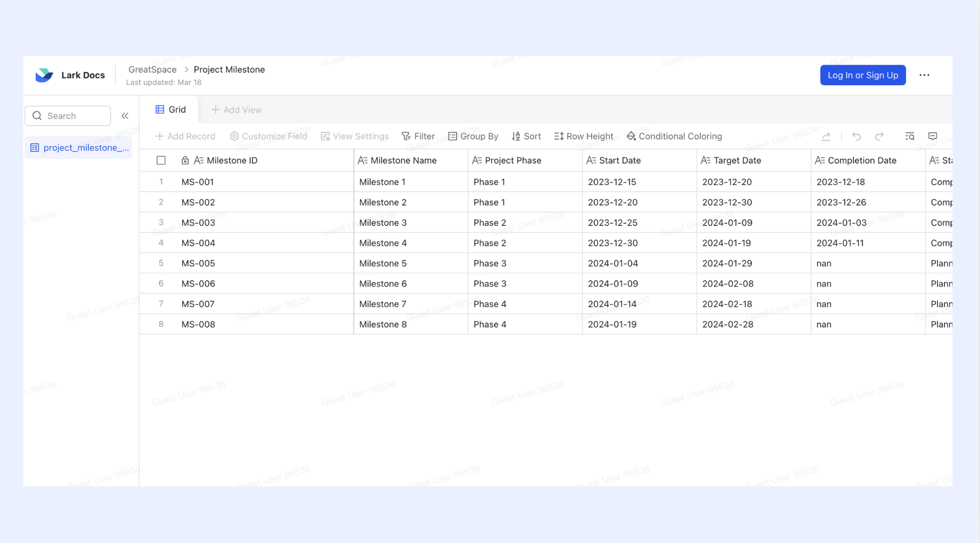Switch to the Grid view tab

[x=170, y=109]
